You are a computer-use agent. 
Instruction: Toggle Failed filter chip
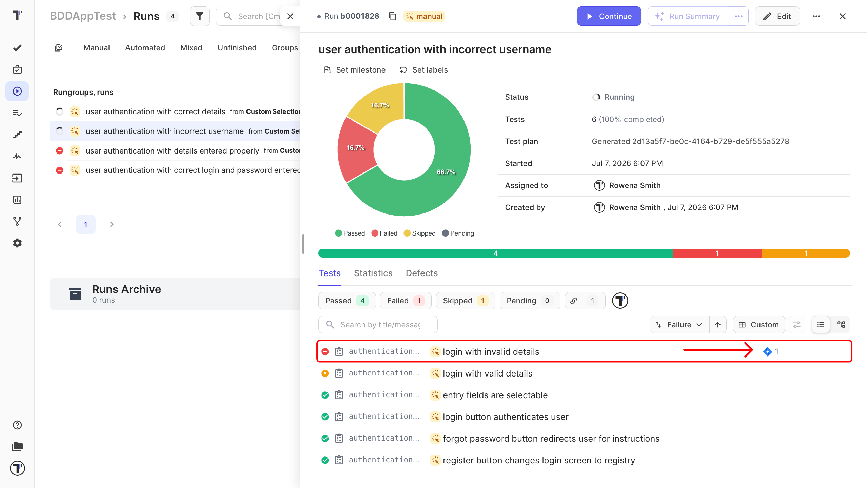[x=406, y=301]
